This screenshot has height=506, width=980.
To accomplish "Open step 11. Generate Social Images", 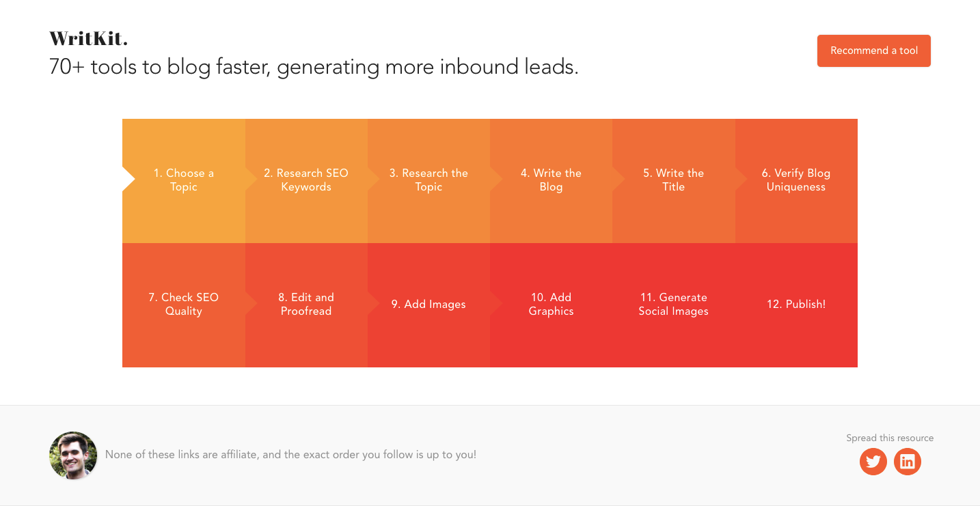I will [673, 305].
